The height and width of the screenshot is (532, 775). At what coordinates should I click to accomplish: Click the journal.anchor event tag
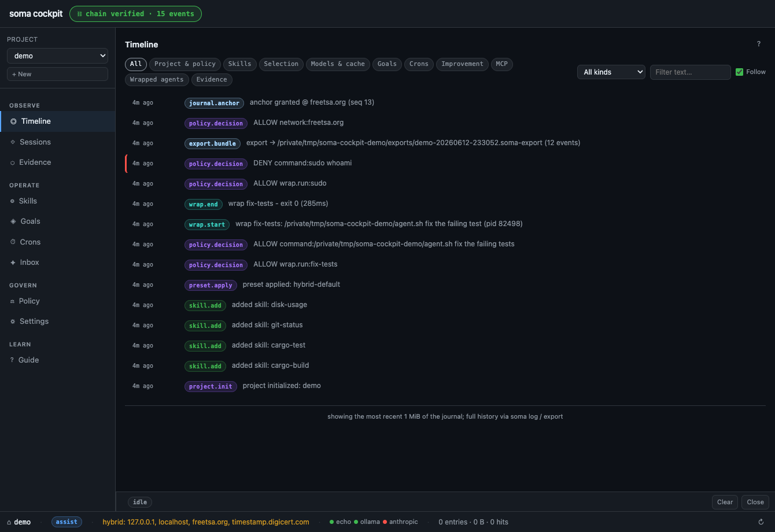pyautogui.click(x=214, y=103)
